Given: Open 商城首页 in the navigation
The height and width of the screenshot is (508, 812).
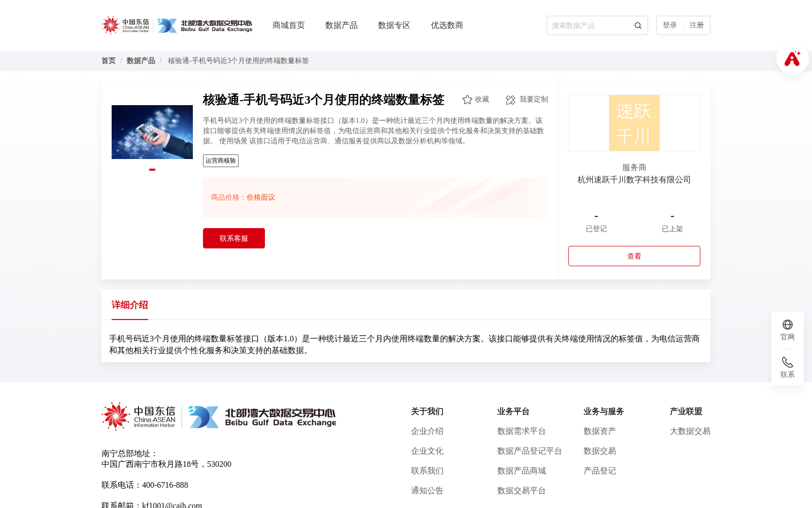Looking at the screenshot, I should point(289,25).
